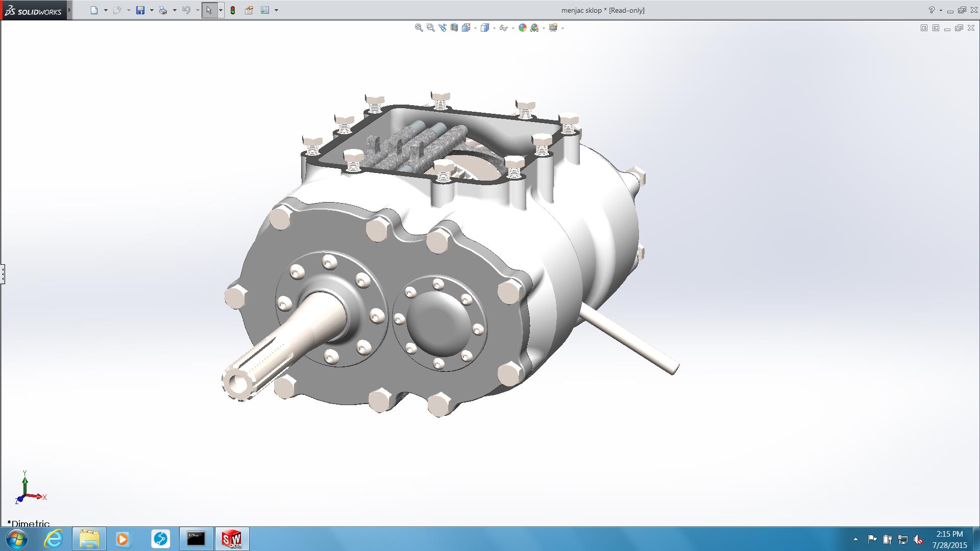The height and width of the screenshot is (551, 980).
Task: Open SolidWorks 2015 in the taskbar
Action: coord(232,539)
